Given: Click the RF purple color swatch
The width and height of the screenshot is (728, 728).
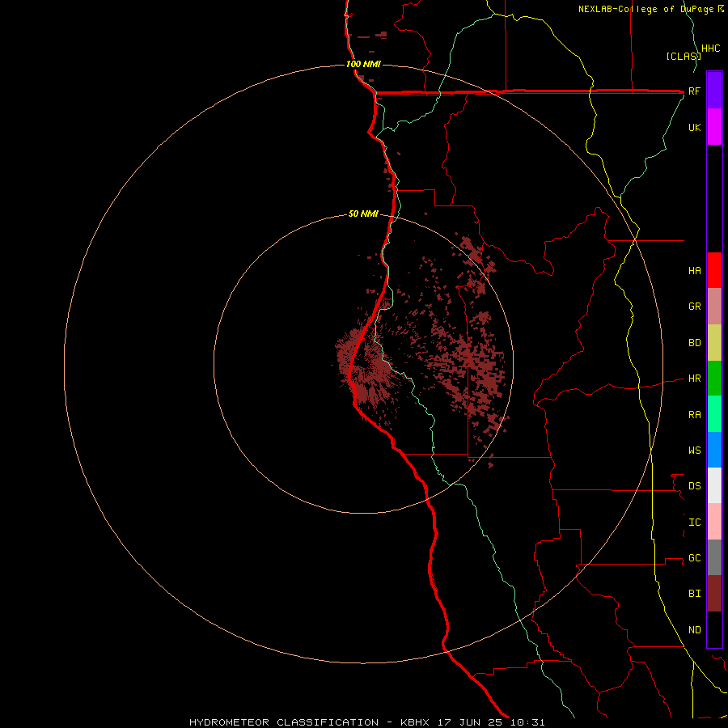Looking at the screenshot, I should point(714,91).
